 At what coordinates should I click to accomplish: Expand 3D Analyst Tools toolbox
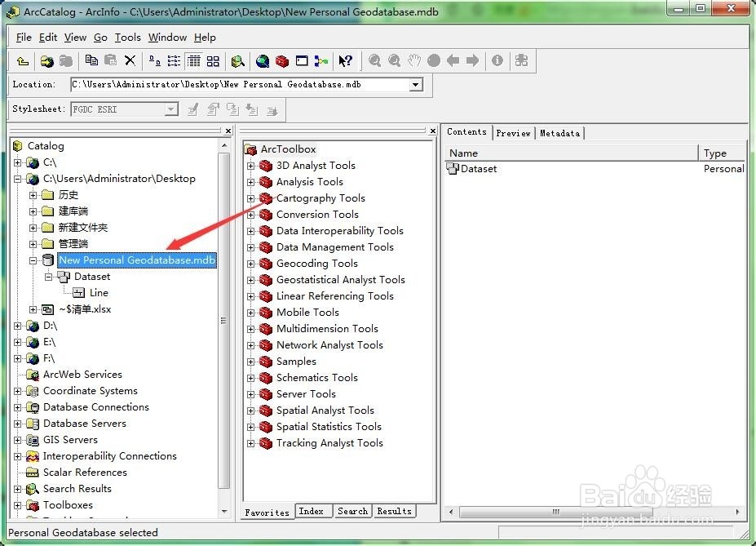click(x=250, y=166)
